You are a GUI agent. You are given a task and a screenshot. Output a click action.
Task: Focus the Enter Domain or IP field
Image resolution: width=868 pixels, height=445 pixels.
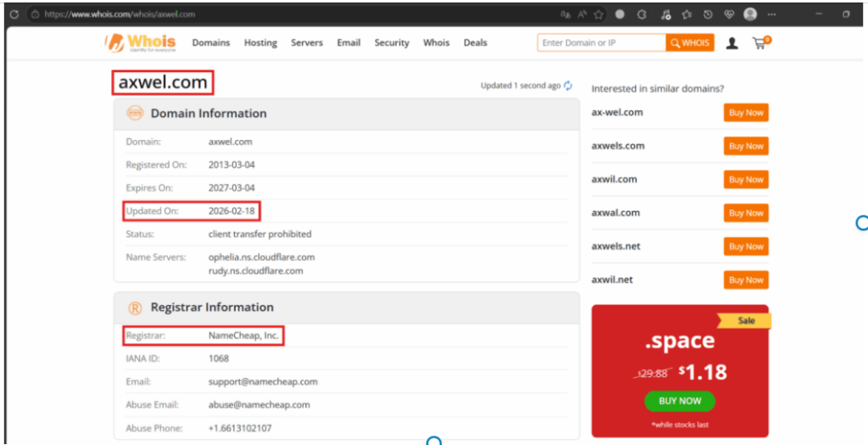(x=601, y=42)
